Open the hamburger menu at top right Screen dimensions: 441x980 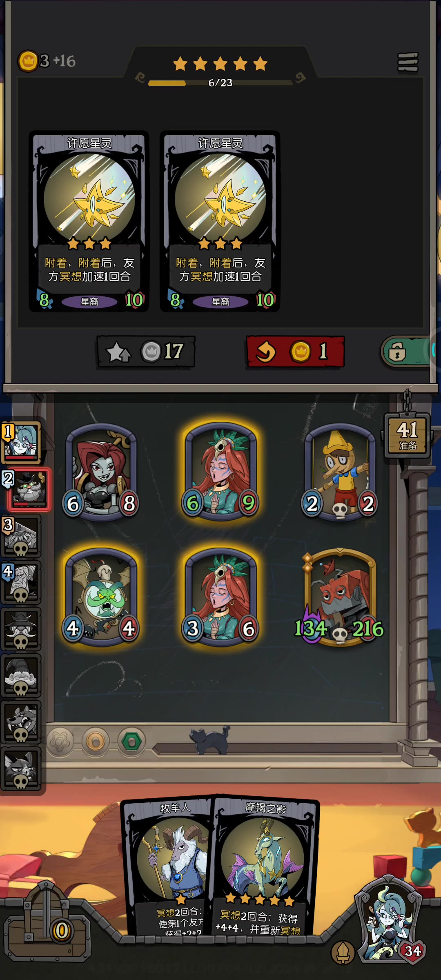click(x=408, y=62)
